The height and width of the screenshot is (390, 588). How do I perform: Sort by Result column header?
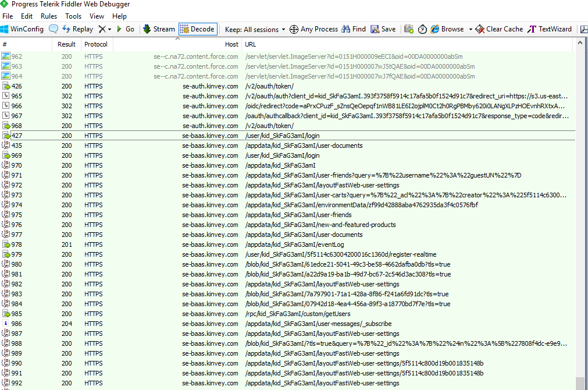(66, 44)
